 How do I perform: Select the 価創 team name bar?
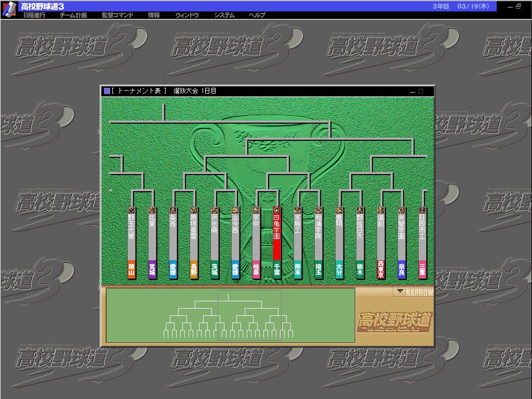pyautogui.click(x=381, y=237)
